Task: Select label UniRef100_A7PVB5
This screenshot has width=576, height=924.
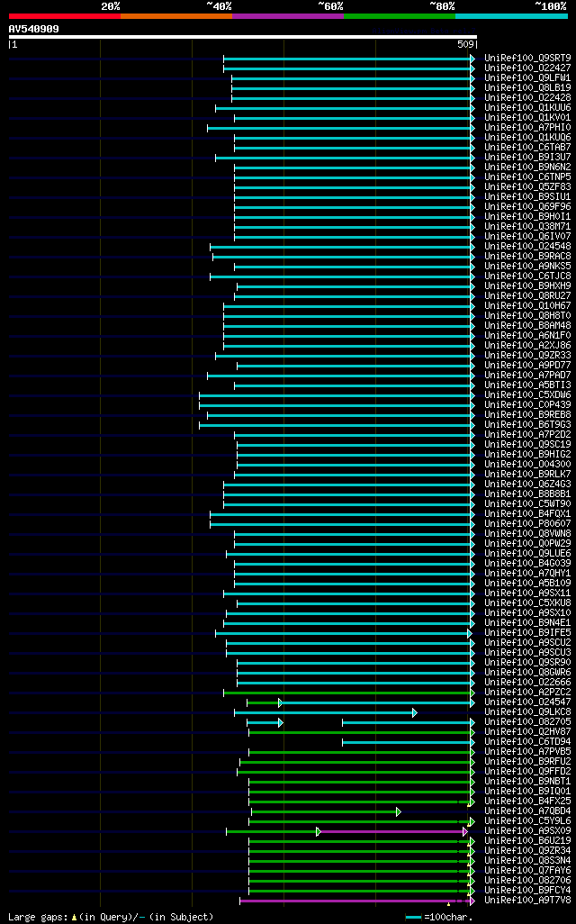Action: (x=527, y=752)
